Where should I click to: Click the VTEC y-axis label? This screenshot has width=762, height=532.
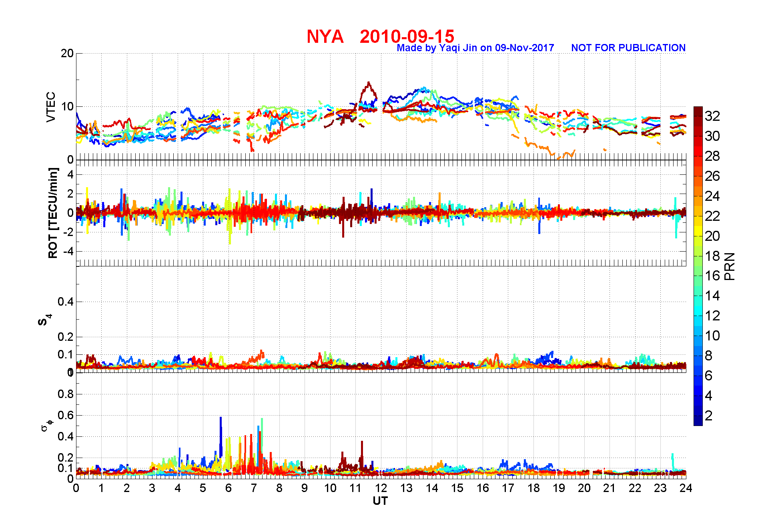(51, 107)
